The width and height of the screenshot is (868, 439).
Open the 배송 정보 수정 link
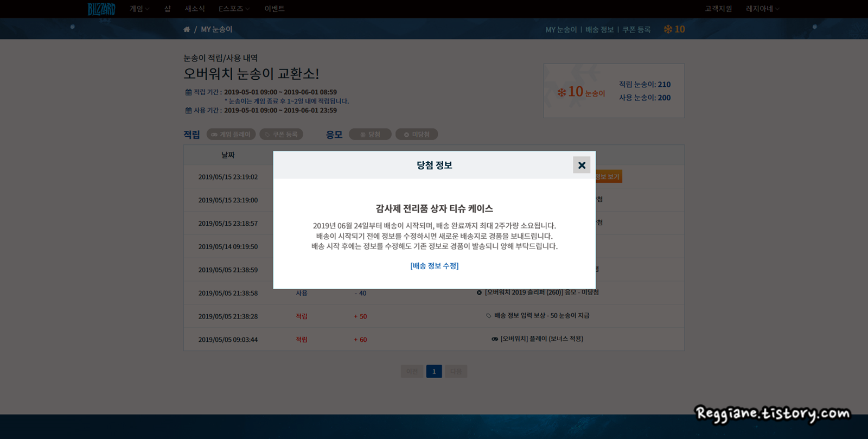click(x=434, y=266)
